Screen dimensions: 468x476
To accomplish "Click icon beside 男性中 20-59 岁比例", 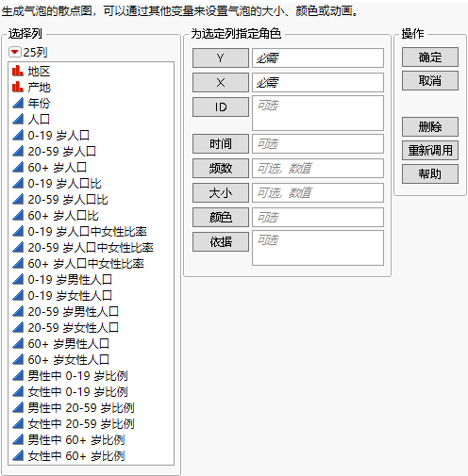I will (x=18, y=407).
